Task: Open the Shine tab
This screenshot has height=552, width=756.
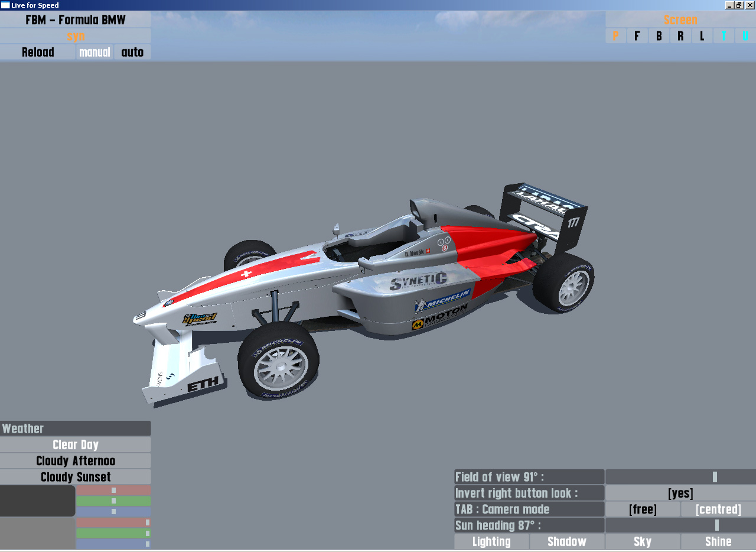Action: (718, 541)
